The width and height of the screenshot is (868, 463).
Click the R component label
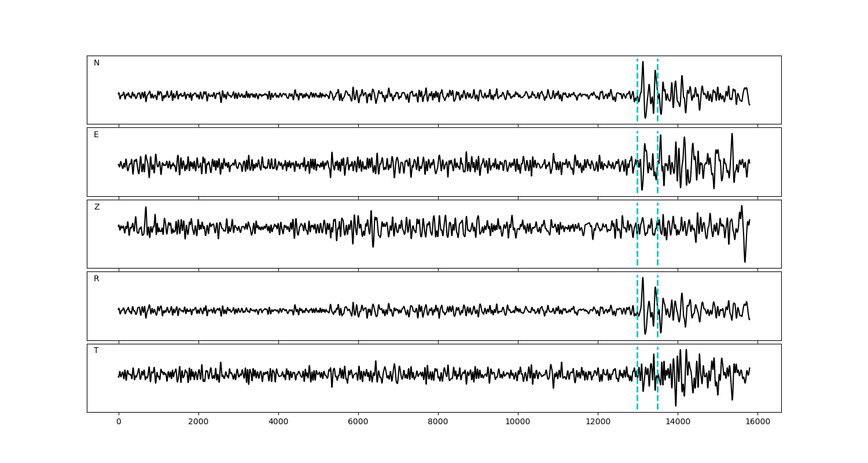pyautogui.click(x=97, y=279)
